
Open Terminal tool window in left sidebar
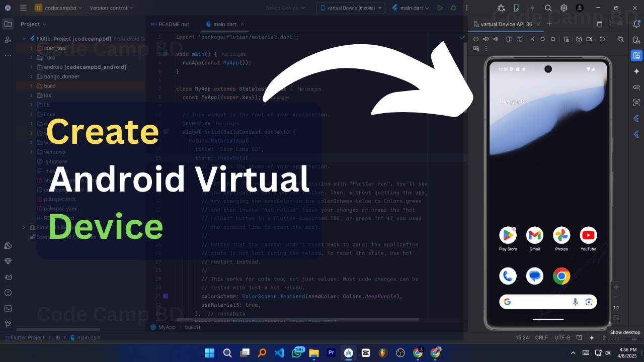8,308
